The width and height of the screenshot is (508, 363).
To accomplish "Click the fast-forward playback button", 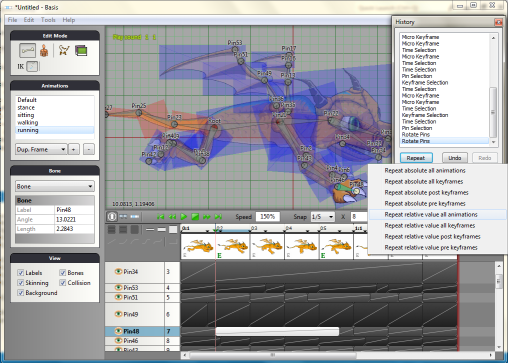I will 207,217.
